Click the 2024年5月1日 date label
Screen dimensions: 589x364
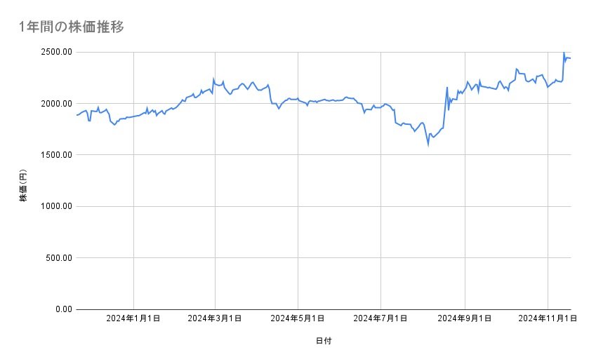tap(298, 319)
